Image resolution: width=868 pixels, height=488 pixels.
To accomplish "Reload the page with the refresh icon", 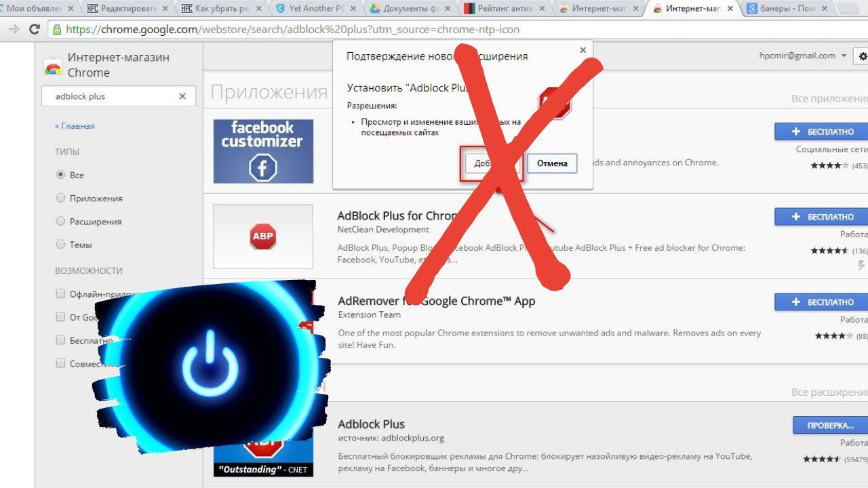I will click(34, 30).
